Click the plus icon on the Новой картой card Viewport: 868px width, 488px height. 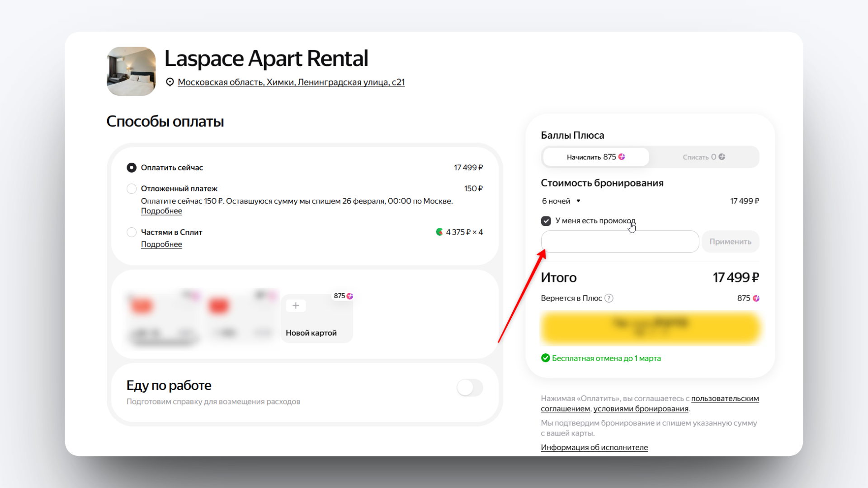[x=296, y=305]
